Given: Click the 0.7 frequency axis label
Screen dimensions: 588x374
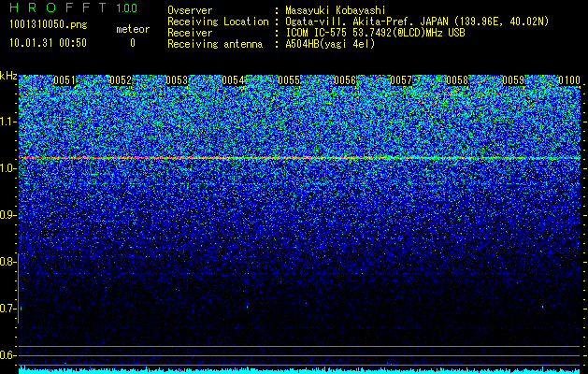Looking at the screenshot, I should [x=7, y=309].
